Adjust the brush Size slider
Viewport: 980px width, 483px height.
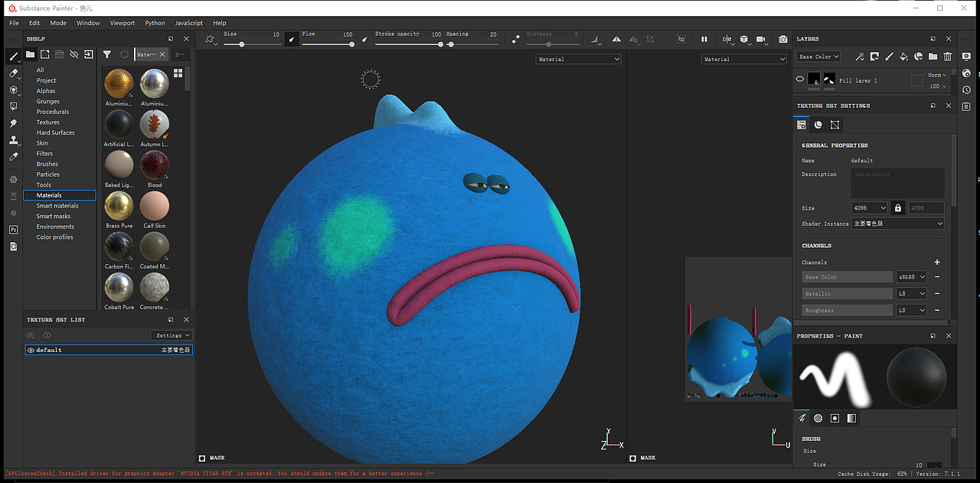[252, 44]
